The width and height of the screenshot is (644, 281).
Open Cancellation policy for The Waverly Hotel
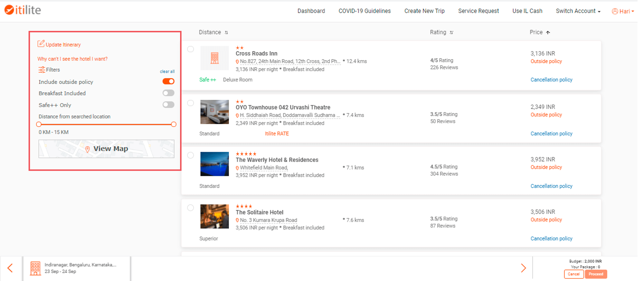click(x=551, y=186)
